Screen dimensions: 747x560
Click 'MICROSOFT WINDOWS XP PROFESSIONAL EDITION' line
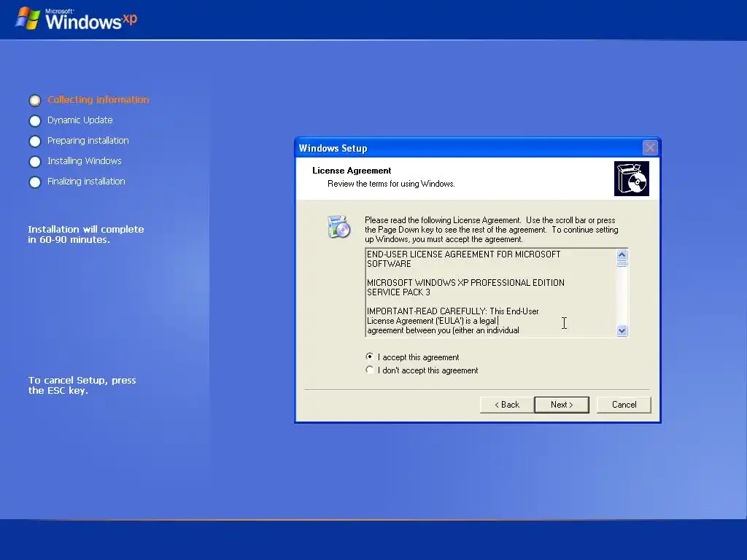(x=465, y=282)
